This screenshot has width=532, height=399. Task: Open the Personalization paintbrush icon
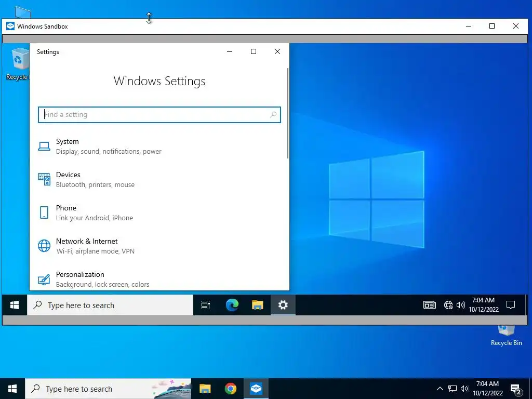point(44,280)
